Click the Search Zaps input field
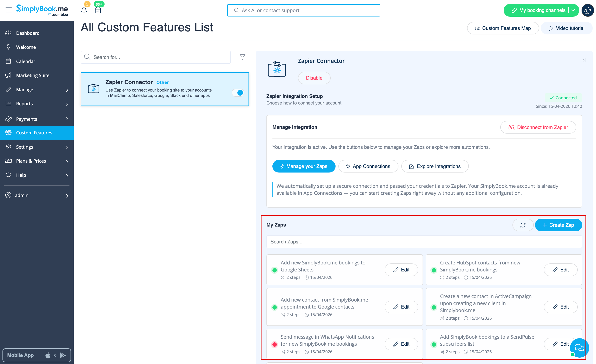Screen dimensions: 596x364 point(424,242)
